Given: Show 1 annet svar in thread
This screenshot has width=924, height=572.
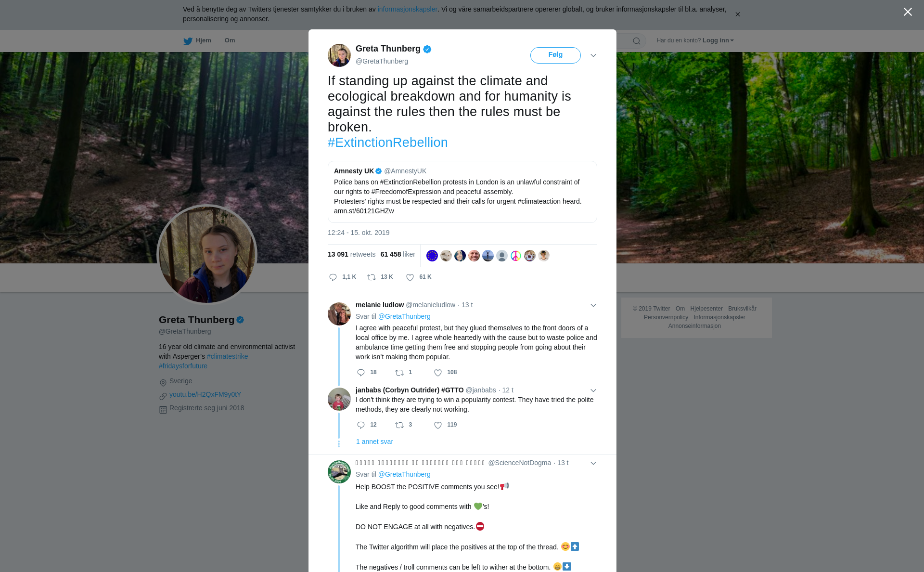Looking at the screenshot, I should [x=374, y=442].
